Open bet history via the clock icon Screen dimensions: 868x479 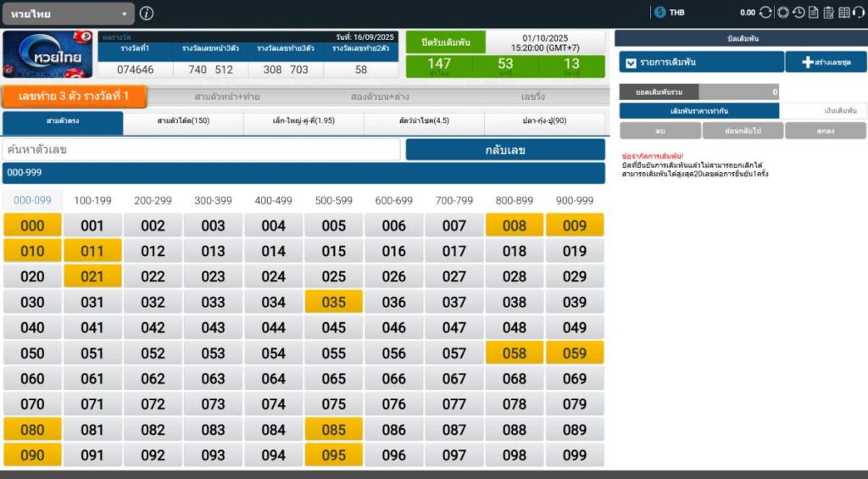[798, 13]
